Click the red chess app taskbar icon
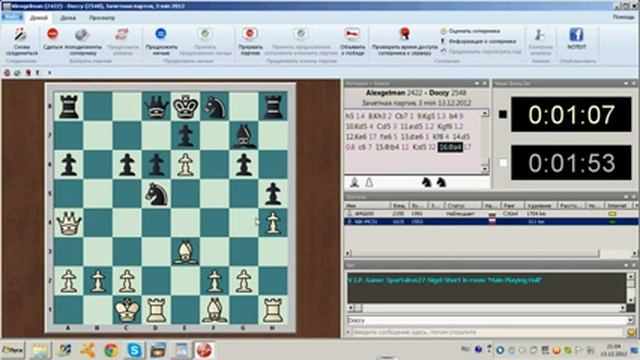640x360 pixels. [x=204, y=350]
